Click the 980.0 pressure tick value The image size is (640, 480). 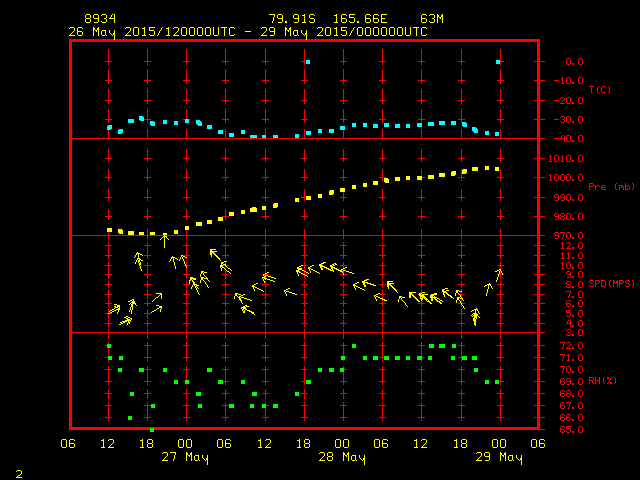569,217
